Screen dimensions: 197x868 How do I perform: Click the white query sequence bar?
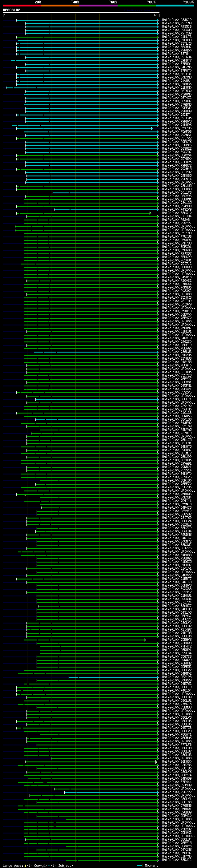(81, 13)
